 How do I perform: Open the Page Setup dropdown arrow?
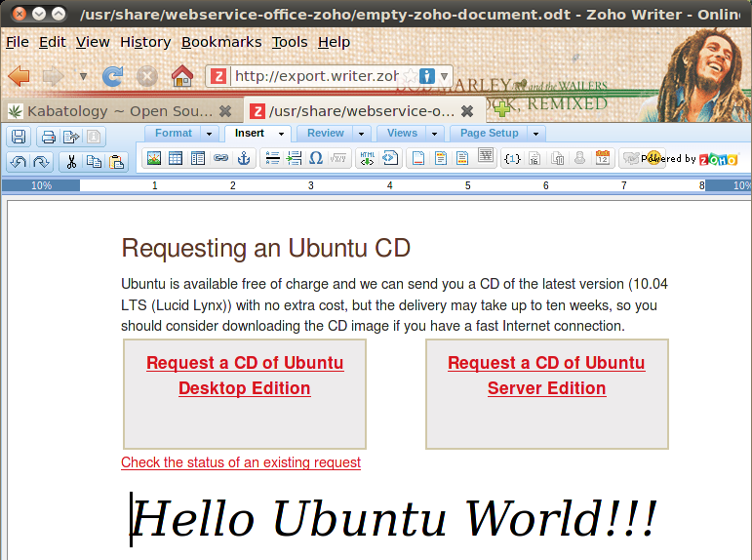tap(536, 134)
